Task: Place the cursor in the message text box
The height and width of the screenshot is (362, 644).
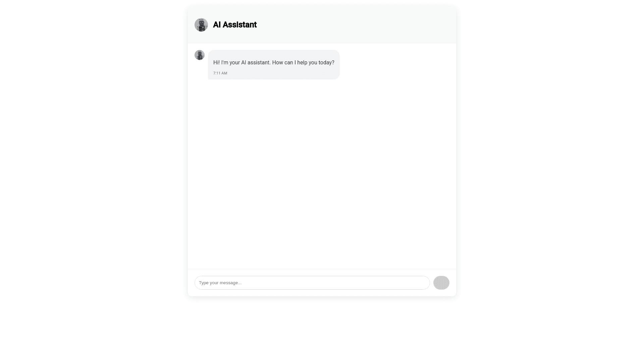Action: pos(312,283)
